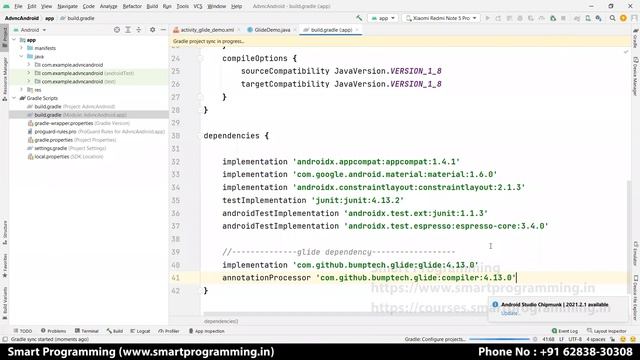640x360 pixels.
Task: Switch to GlideDemo.java tab
Action: pyautogui.click(x=272, y=30)
